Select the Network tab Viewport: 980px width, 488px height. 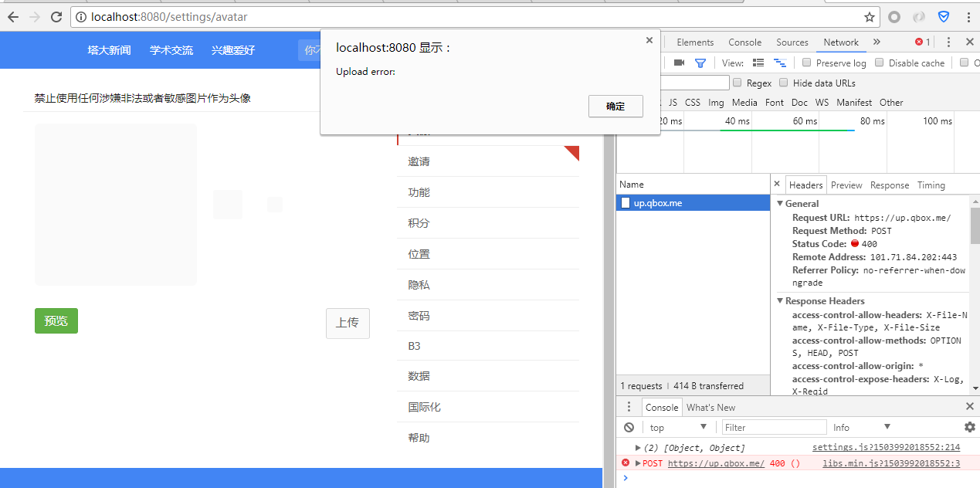841,42
